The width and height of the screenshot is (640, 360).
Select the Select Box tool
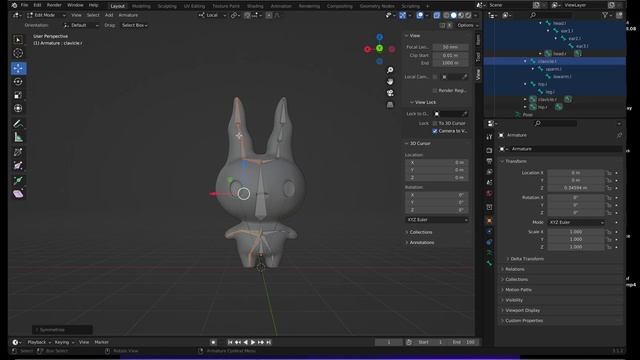18,40
